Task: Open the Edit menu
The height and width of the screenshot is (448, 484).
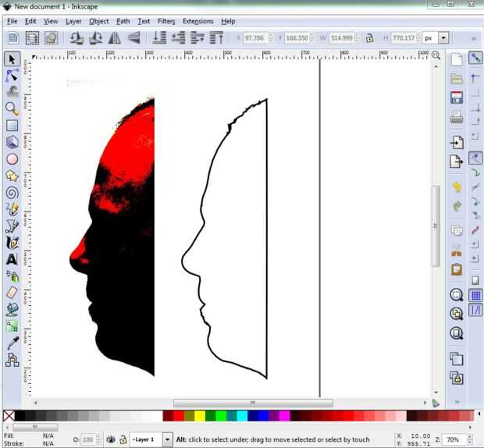Action: coord(30,21)
